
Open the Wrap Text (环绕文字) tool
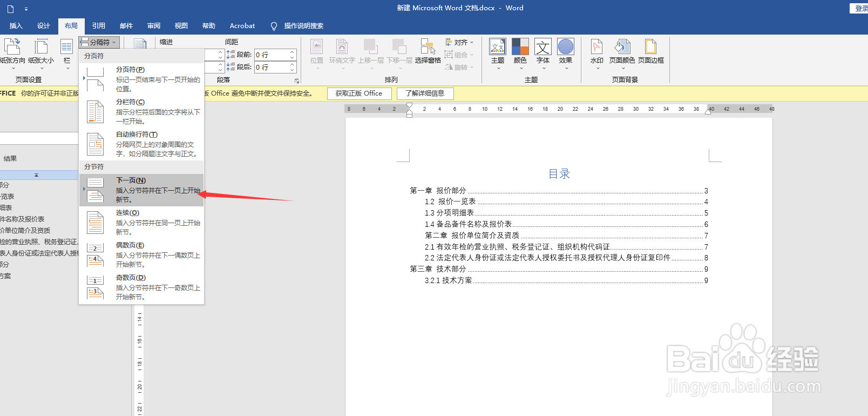click(x=342, y=53)
